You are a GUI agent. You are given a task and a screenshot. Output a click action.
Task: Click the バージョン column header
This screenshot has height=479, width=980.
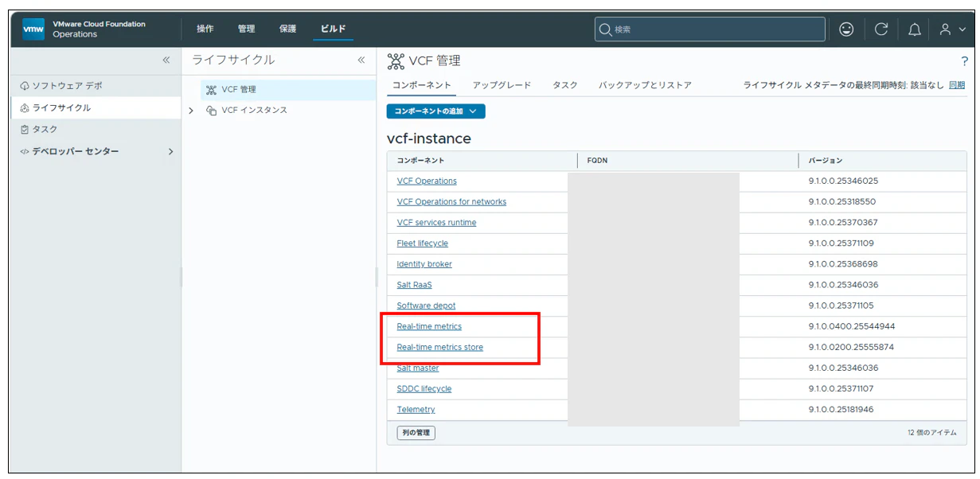click(x=825, y=161)
